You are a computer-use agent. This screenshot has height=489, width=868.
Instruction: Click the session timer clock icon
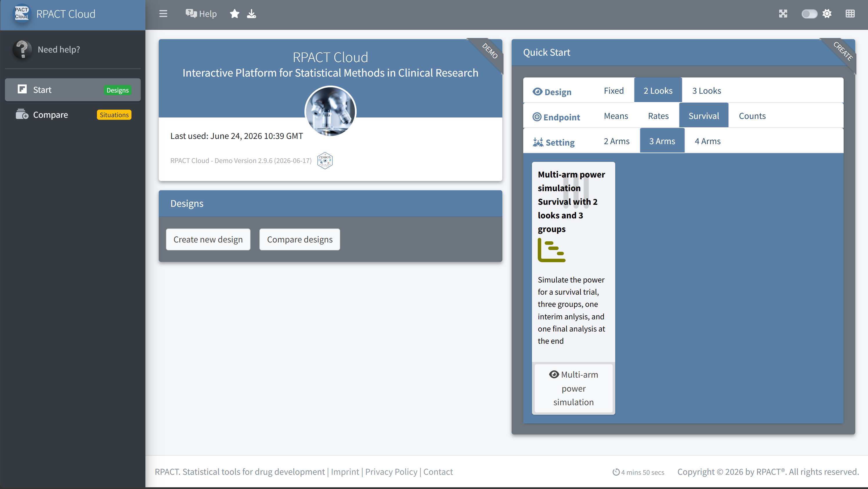[616, 472]
